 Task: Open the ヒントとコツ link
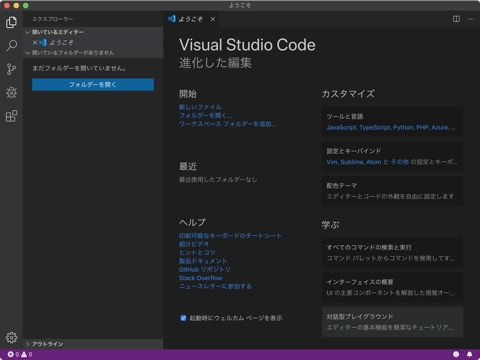[197, 252]
